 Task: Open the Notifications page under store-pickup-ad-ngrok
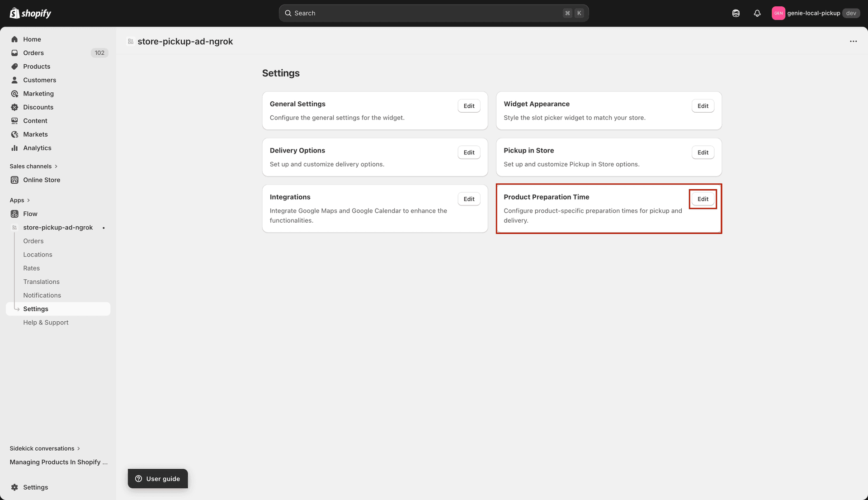[42, 295]
